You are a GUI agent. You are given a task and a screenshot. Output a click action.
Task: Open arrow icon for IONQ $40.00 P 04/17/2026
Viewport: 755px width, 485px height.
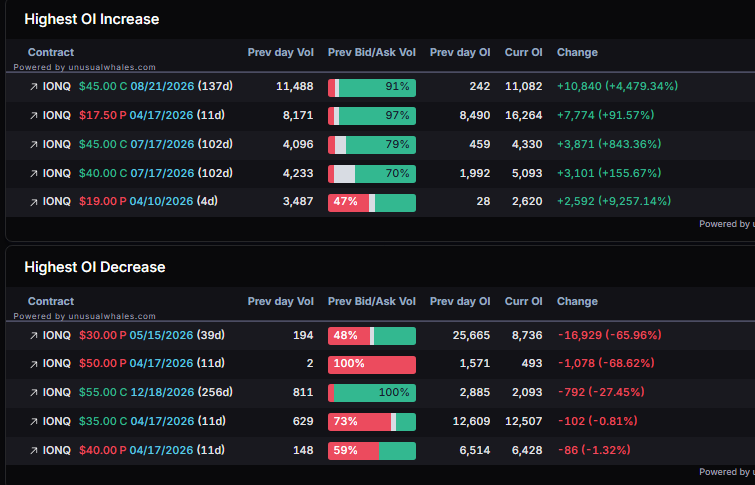34,451
